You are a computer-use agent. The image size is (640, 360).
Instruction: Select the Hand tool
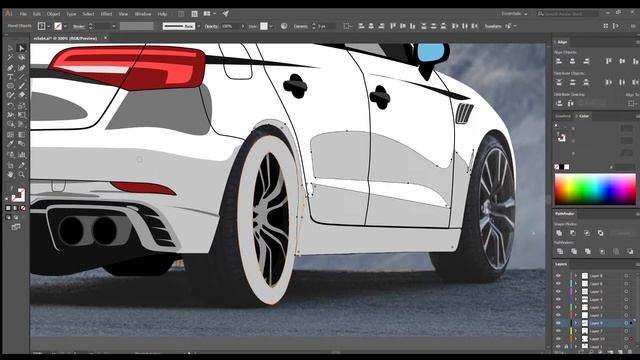pyautogui.click(x=11, y=175)
